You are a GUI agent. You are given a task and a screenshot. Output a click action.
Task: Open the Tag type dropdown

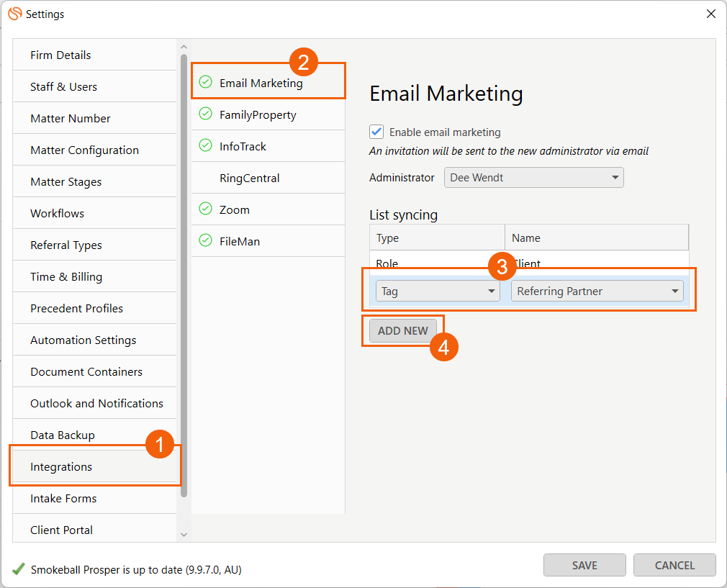438,291
